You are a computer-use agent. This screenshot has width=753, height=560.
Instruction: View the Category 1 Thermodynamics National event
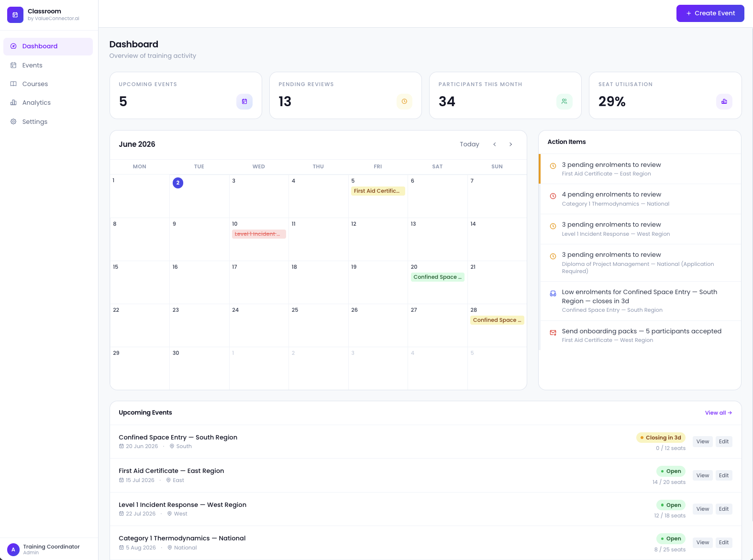tap(703, 542)
